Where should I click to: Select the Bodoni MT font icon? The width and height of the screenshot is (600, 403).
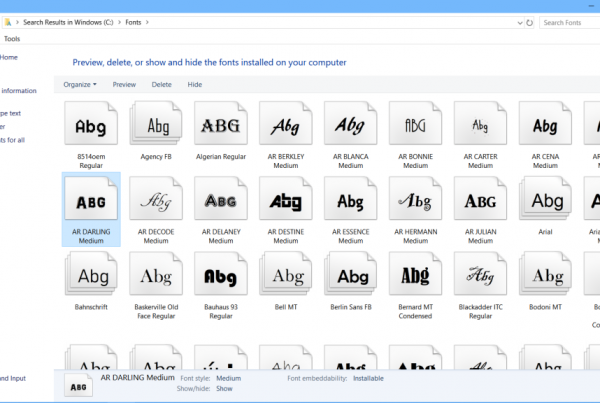pos(545,273)
